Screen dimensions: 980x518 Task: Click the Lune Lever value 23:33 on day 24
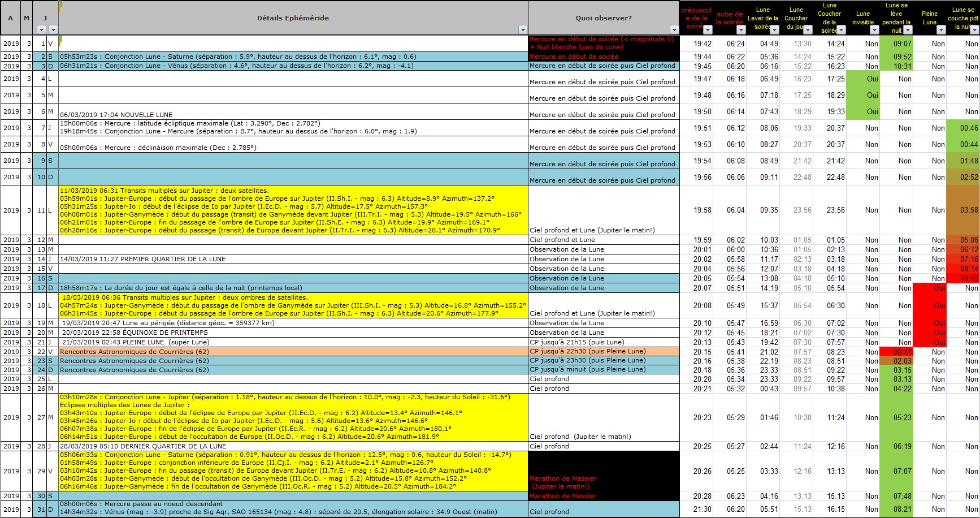[763, 370]
